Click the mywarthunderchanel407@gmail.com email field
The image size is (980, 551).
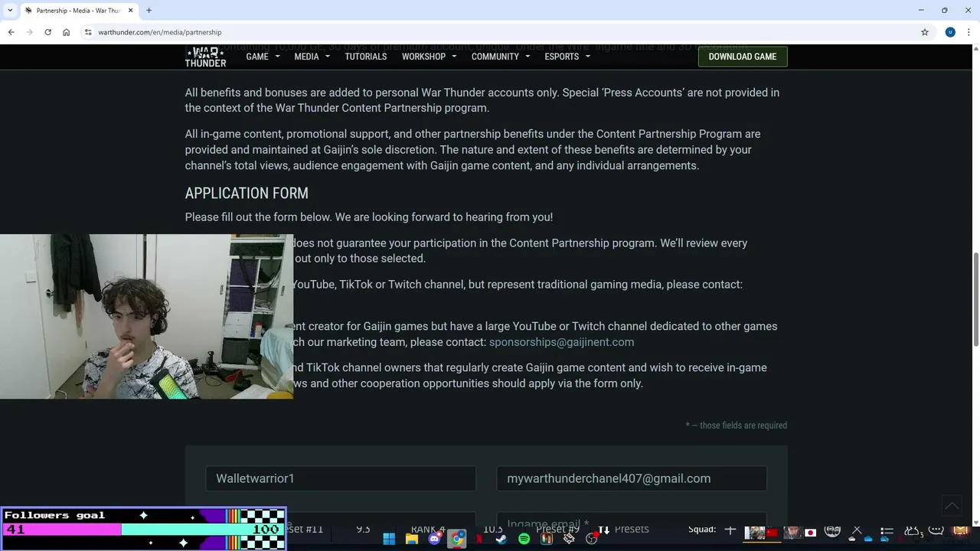click(632, 478)
